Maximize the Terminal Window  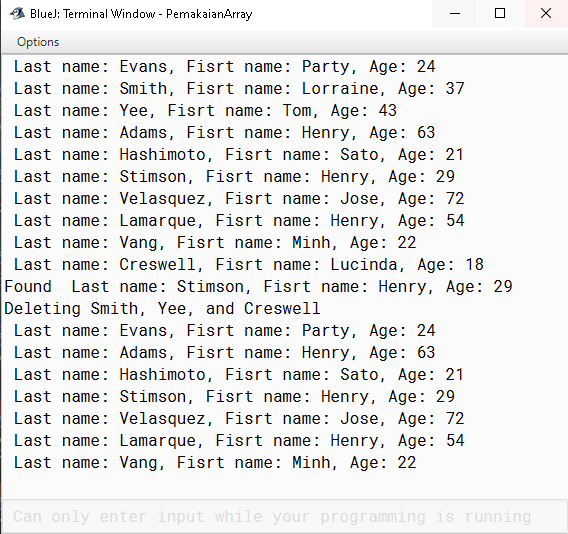(500, 14)
